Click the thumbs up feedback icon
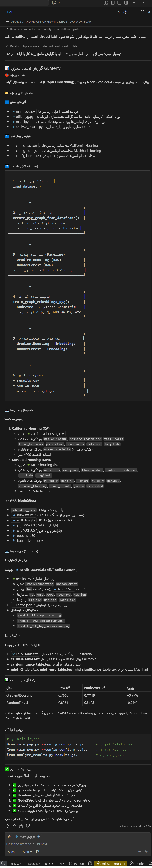Image resolution: width=152 pixels, height=868 pixels. point(21,826)
